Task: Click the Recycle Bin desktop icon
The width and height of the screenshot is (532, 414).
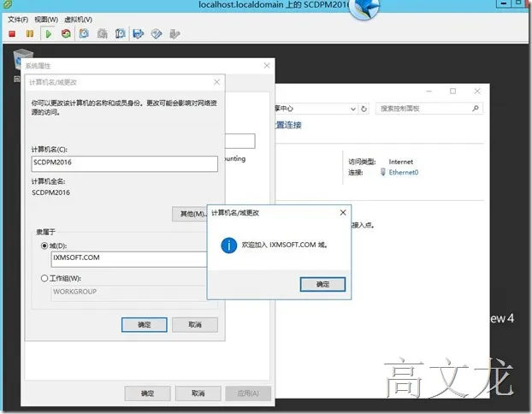Action: coord(22,59)
